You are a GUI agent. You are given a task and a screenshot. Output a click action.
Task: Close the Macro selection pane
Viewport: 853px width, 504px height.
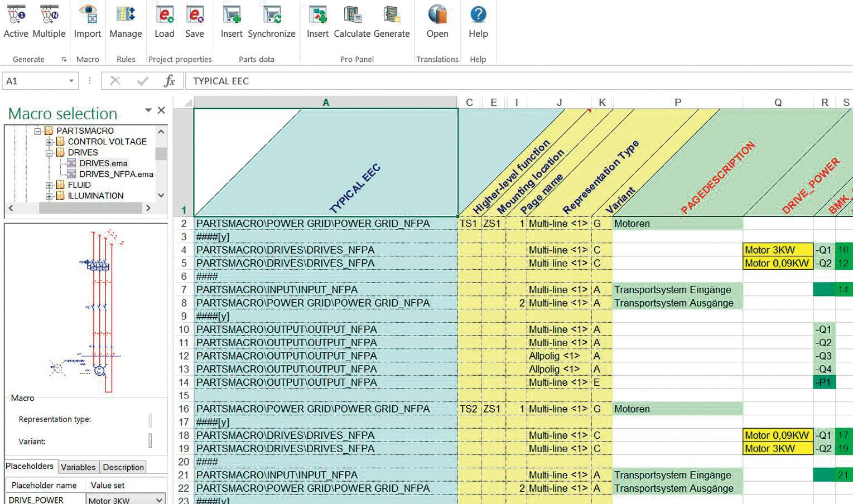pos(161,110)
